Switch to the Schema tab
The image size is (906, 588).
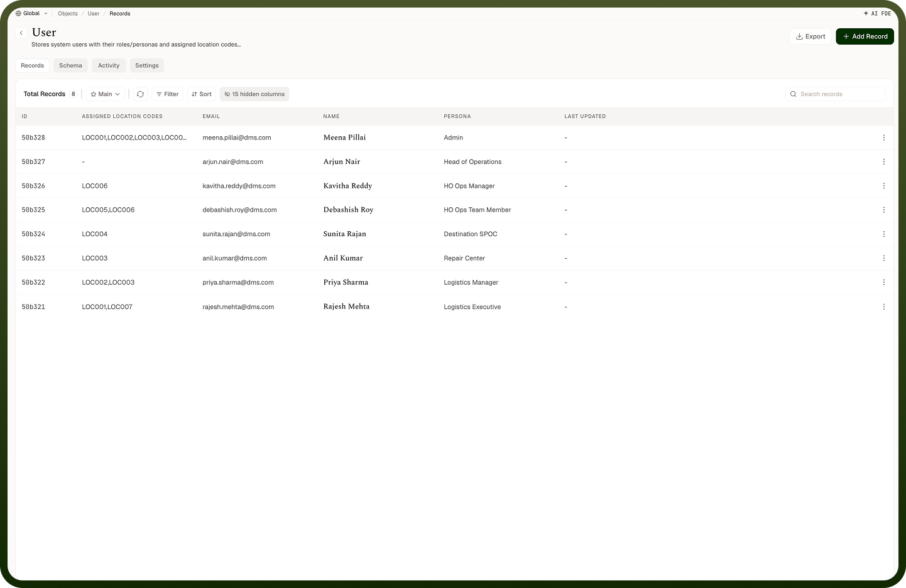[x=70, y=65]
